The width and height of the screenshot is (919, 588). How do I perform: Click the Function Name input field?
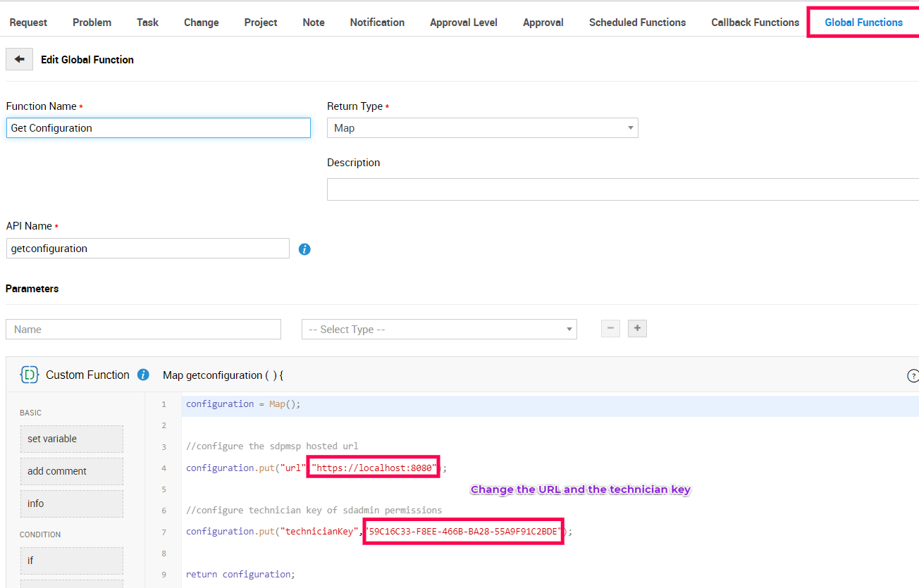158,128
